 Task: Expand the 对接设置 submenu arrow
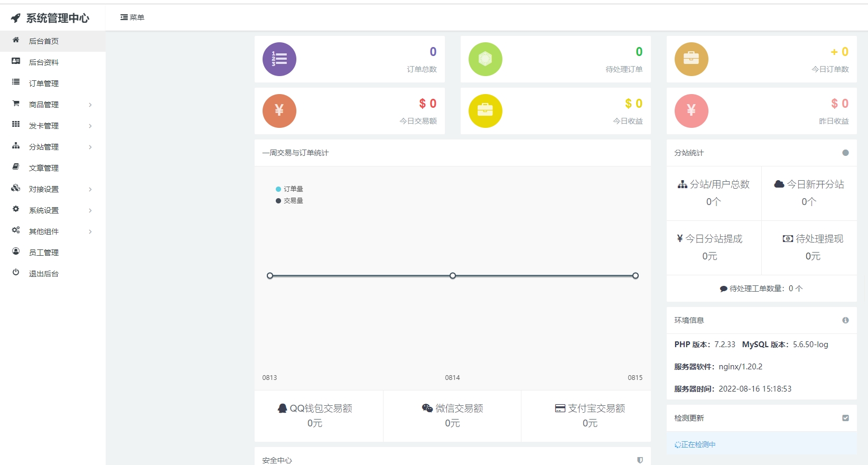(90, 189)
